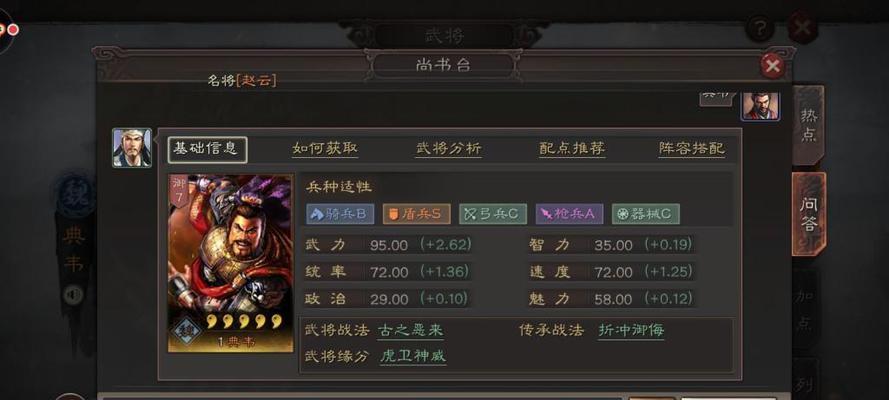Click the small general avatar beside tabs
This screenshot has width=889, height=400.
point(132,147)
